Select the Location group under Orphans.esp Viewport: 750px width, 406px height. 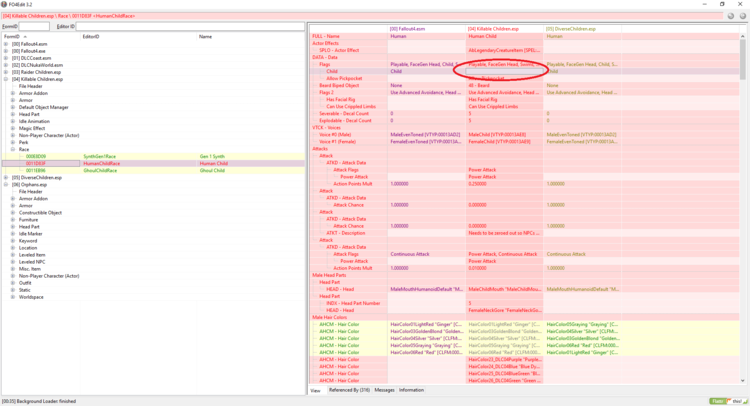coord(28,248)
